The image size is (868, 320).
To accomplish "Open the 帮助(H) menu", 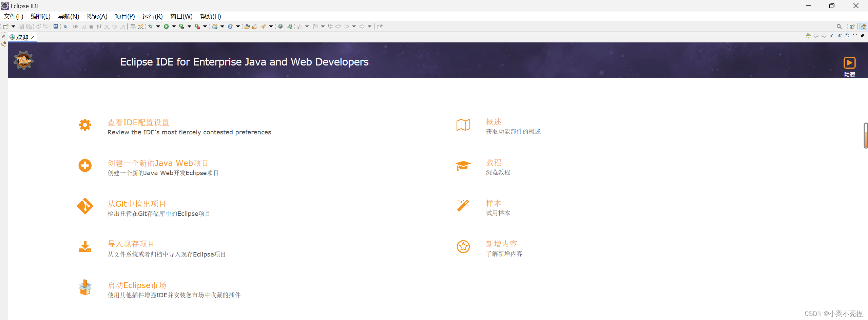I will pos(210,16).
